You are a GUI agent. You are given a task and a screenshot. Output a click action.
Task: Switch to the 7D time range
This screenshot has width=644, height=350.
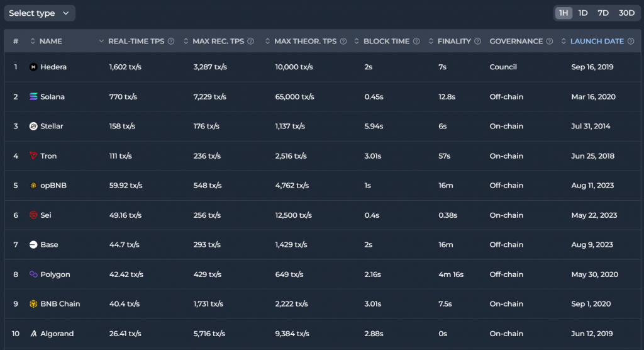603,13
